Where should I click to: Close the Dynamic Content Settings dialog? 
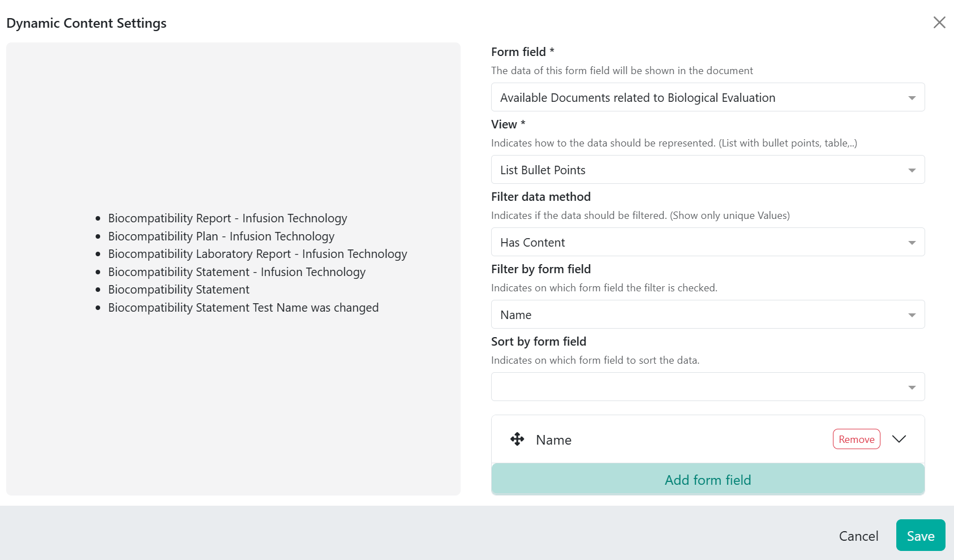point(939,22)
